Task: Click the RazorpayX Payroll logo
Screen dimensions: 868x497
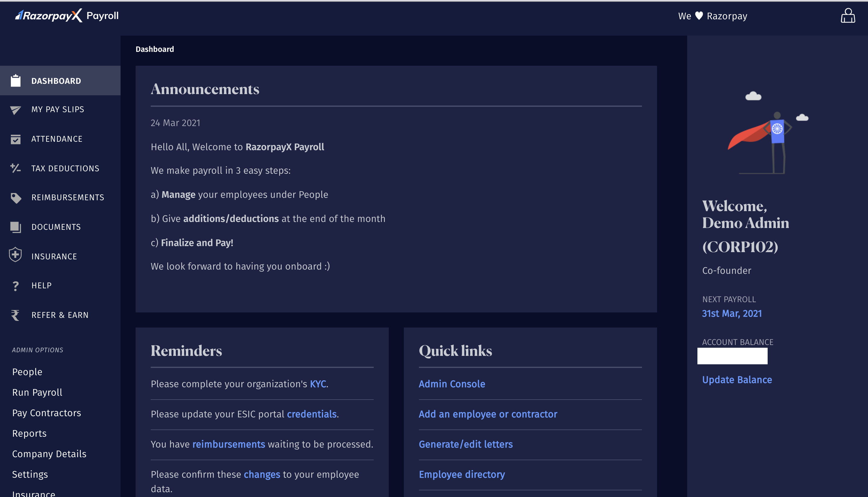Action: pos(67,16)
